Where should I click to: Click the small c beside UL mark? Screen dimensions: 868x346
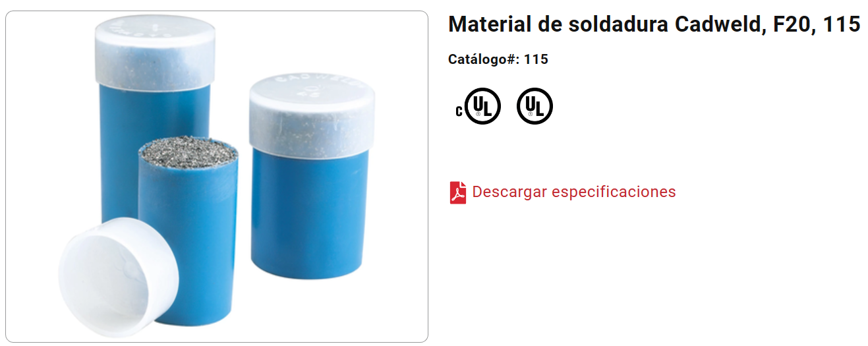459,111
